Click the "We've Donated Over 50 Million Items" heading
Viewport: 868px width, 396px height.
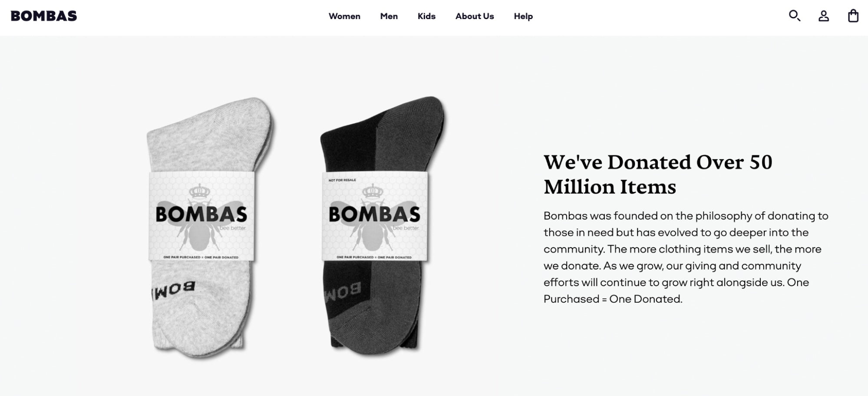click(x=658, y=175)
